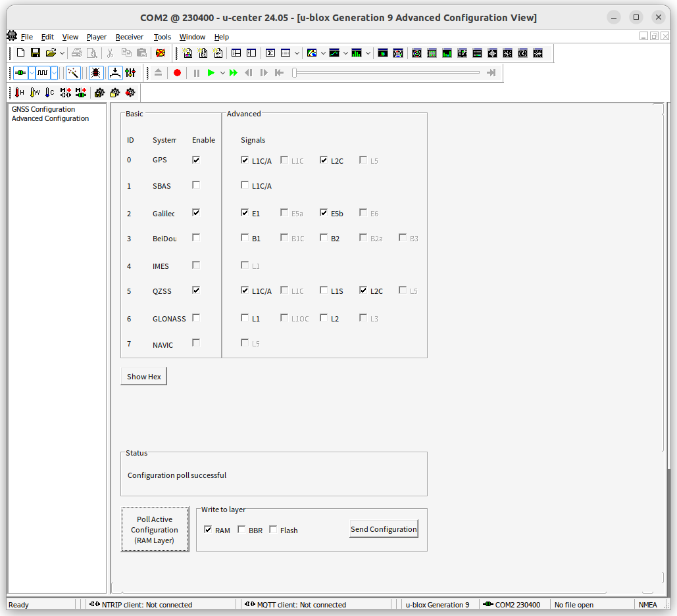Open the dropdown arrow beside Open folder icon

(62, 53)
